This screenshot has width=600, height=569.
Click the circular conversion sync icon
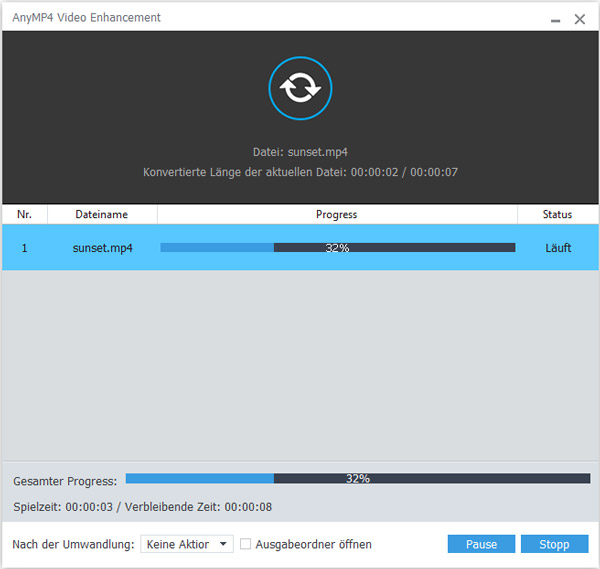point(300,88)
